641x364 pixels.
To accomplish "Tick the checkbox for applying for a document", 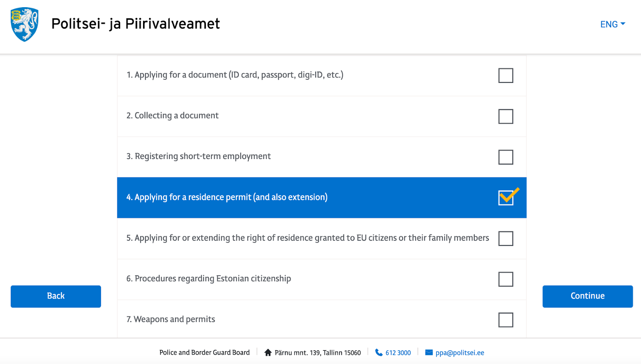I will click(x=506, y=75).
